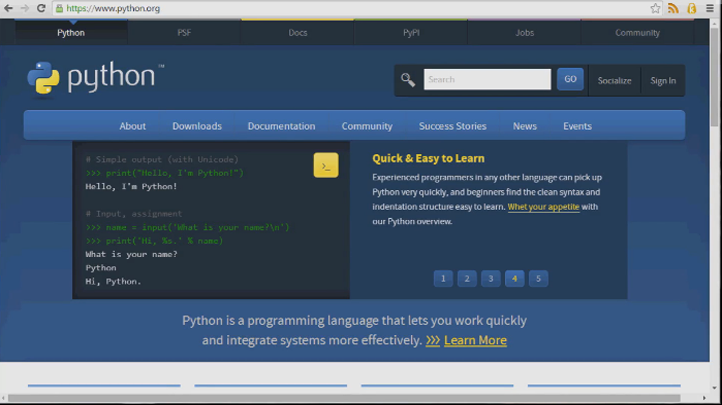Open the Documentation menu item

click(x=281, y=126)
